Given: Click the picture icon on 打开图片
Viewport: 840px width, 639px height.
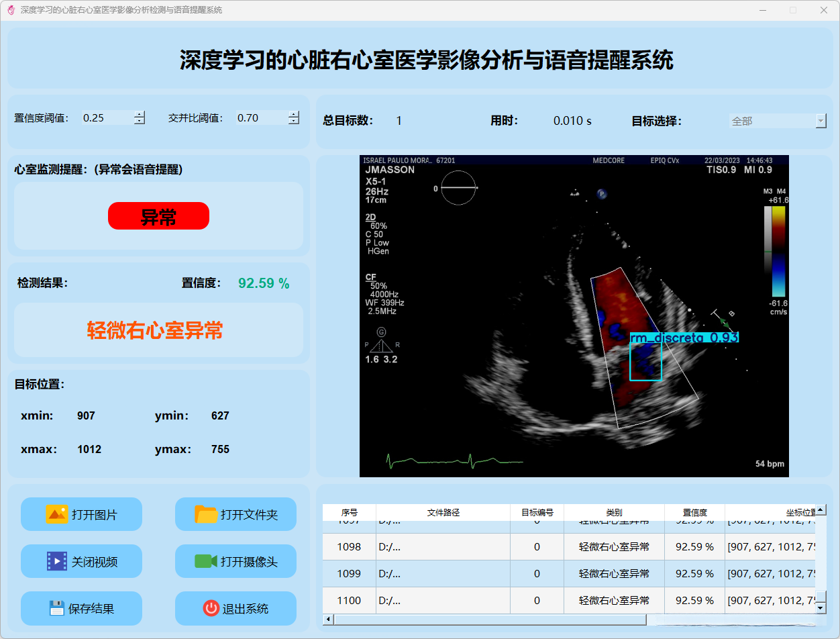Looking at the screenshot, I should pyautogui.click(x=56, y=514).
